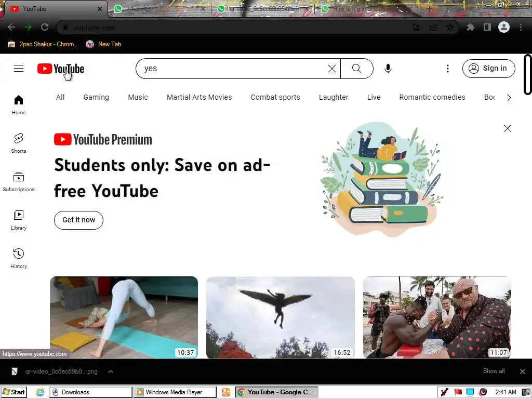The width and height of the screenshot is (532, 399).
Task: Open the YouTube hamburger guide menu
Action: pyautogui.click(x=19, y=69)
